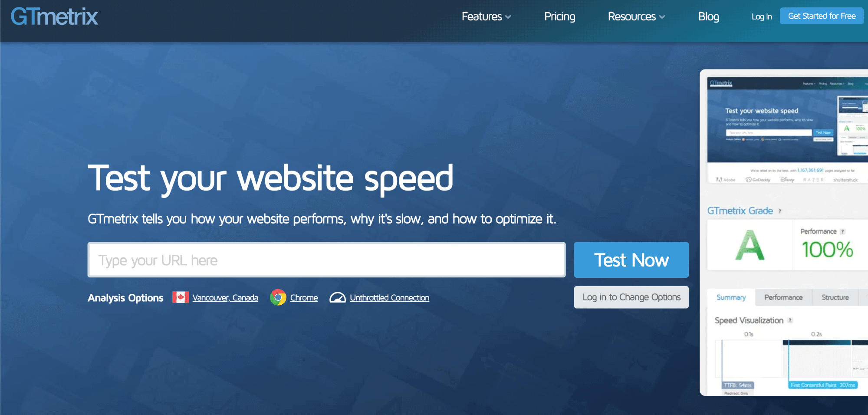This screenshot has width=868, height=415.
Task: Click Get Started for Free button
Action: tap(821, 16)
